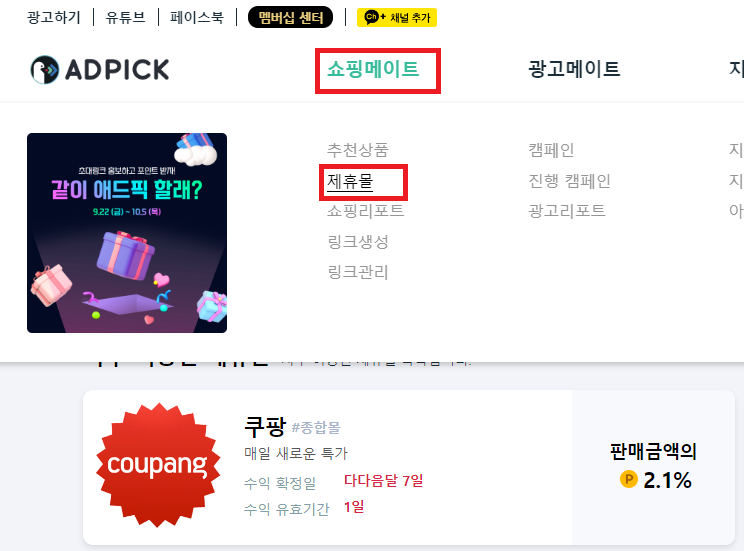Go to 링크생성 page
This screenshot has width=744, height=551.
coord(358,242)
